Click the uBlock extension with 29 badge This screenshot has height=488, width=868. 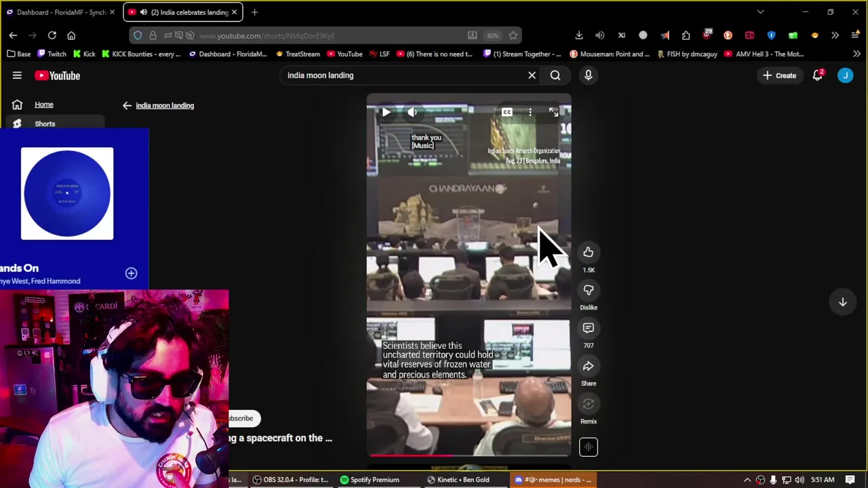pos(707,35)
